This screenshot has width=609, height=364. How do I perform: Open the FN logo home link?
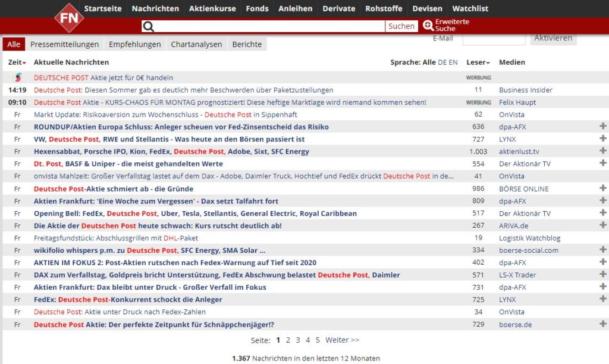[69, 18]
